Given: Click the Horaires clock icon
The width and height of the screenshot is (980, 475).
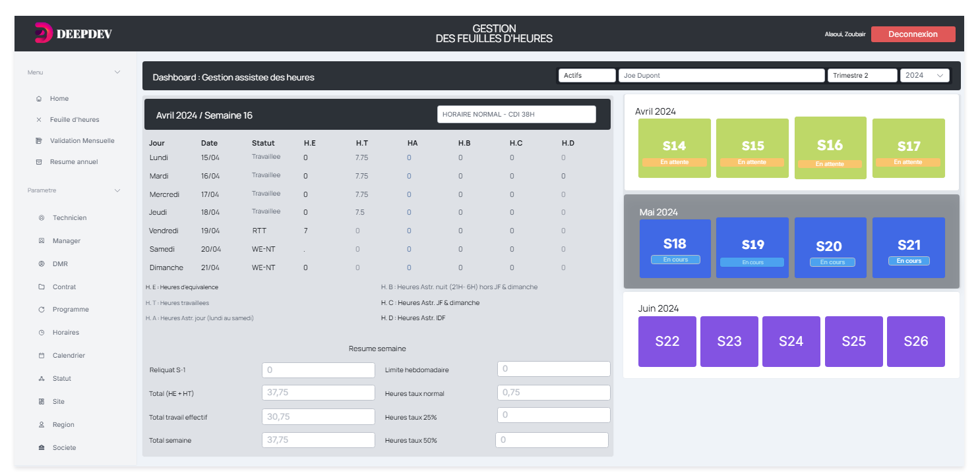Looking at the screenshot, I should point(42,333).
